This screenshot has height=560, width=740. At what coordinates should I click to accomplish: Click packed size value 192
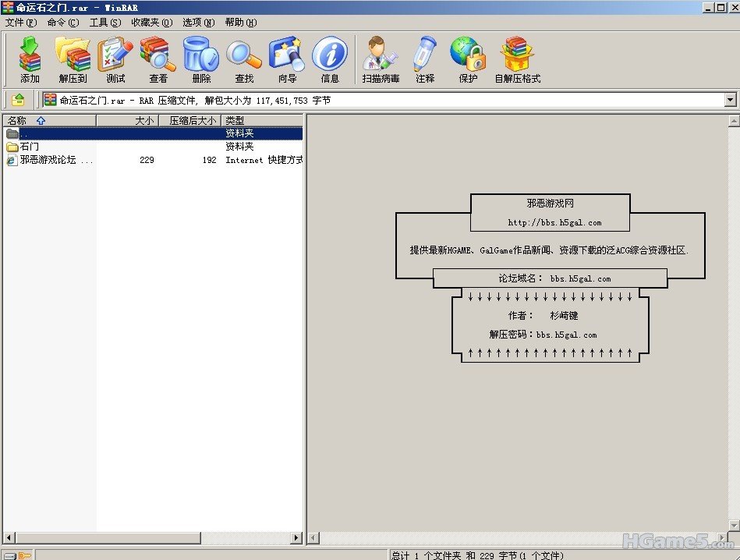pos(210,160)
